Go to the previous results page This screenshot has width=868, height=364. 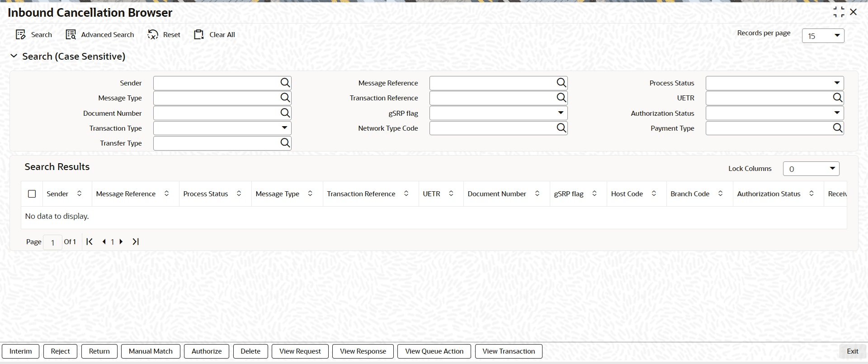click(104, 241)
